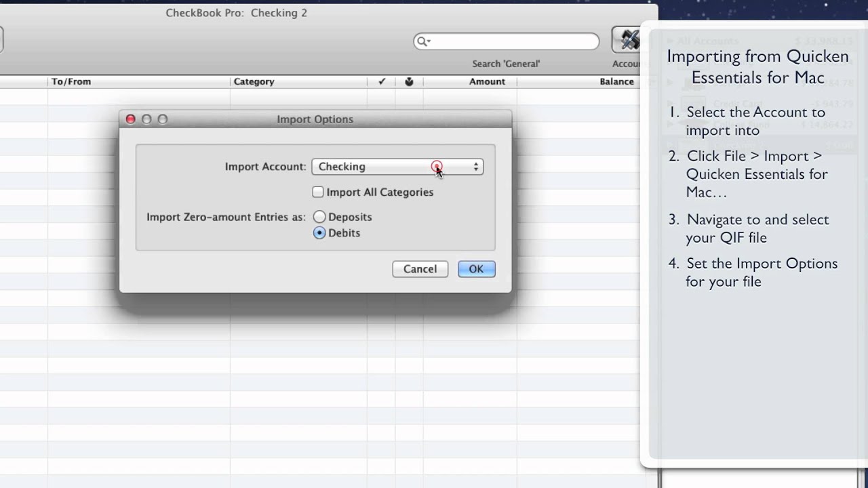868x488 pixels.
Task: Enable the Import All Categories checkbox
Action: (317, 192)
